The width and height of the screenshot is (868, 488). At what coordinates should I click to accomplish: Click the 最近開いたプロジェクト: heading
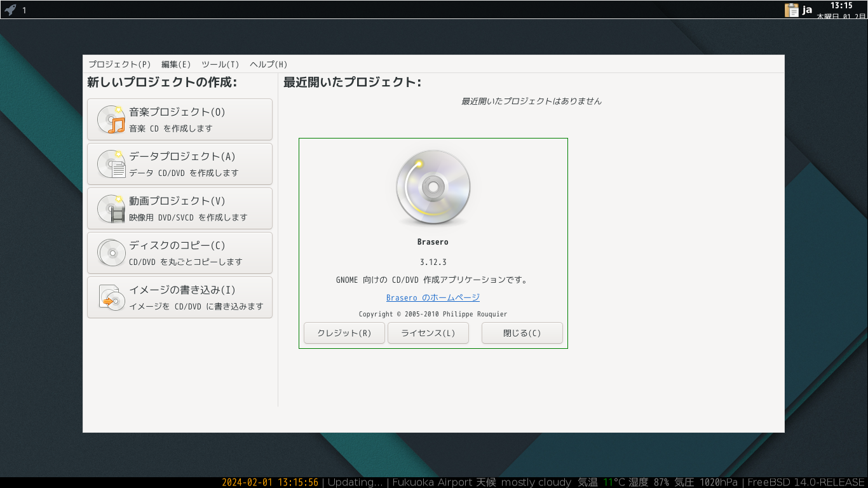[x=352, y=82]
